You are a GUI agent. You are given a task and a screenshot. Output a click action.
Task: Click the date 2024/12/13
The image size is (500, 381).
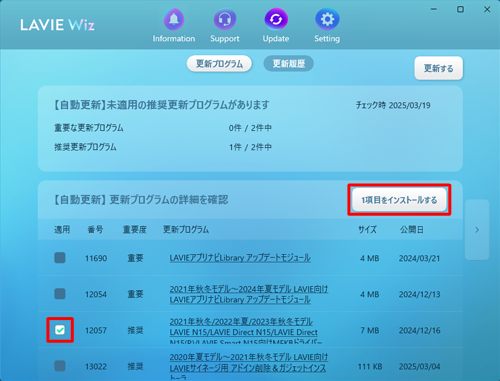[420, 294]
